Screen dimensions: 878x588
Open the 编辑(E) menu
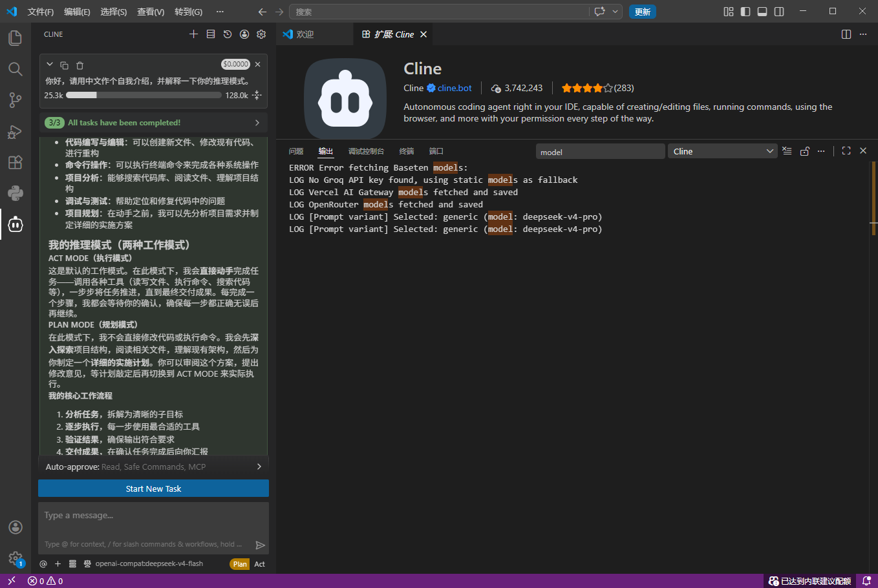click(x=77, y=12)
